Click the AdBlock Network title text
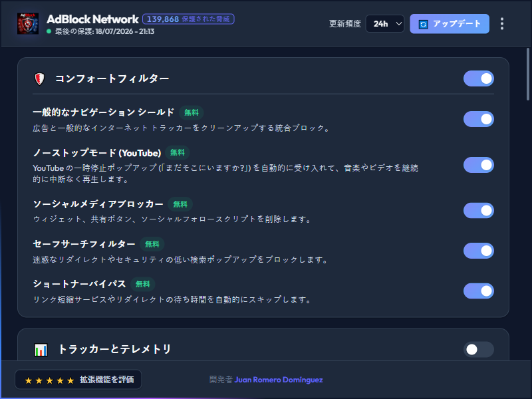This screenshot has width=532, height=399. point(92,19)
